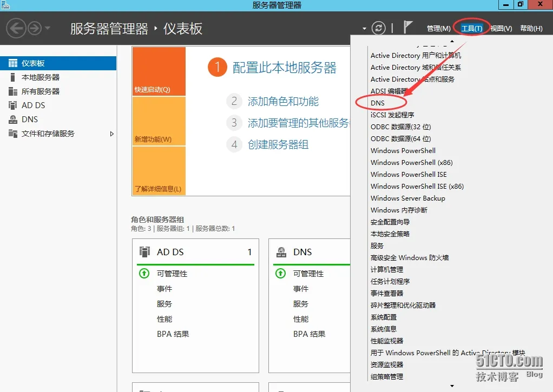Open 高级安全 Windows 防火墙 entry
The height and width of the screenshot is (392, 553).
point(410,258)
